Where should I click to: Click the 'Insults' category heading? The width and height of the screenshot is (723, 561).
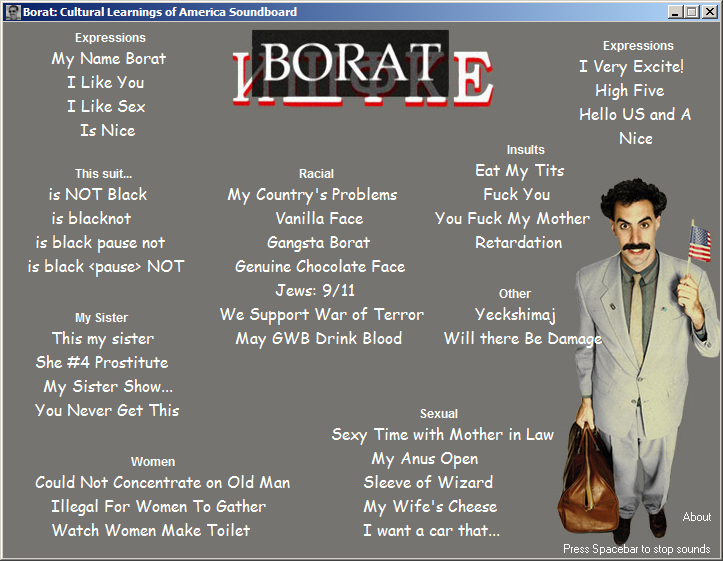526,150
